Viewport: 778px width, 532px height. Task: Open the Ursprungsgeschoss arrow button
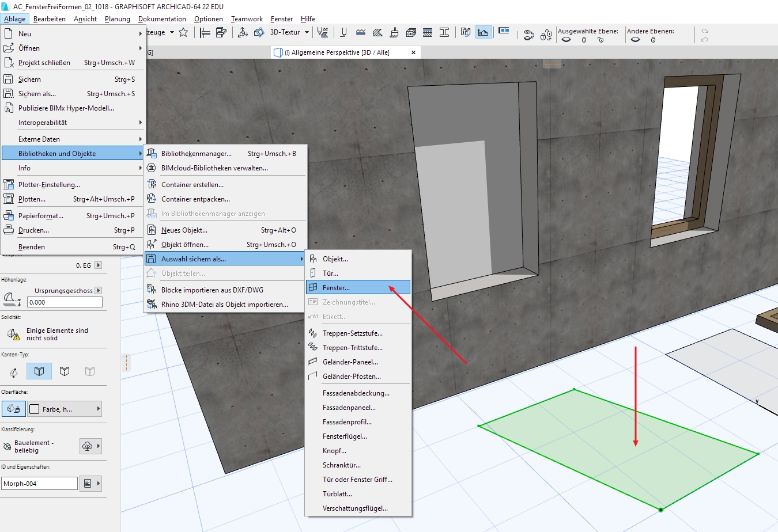coord(98,291)
